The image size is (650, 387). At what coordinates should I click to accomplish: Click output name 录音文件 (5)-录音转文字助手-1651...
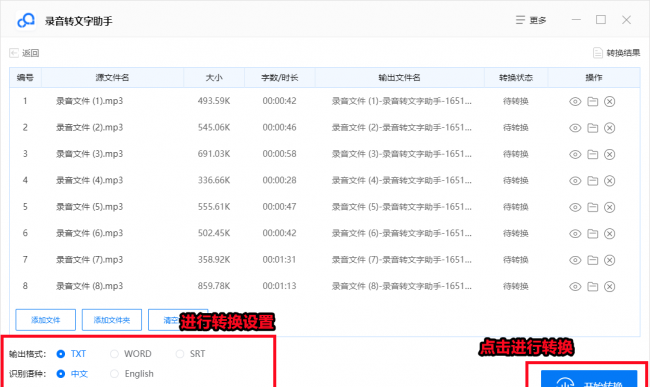(x=401, y=207)
